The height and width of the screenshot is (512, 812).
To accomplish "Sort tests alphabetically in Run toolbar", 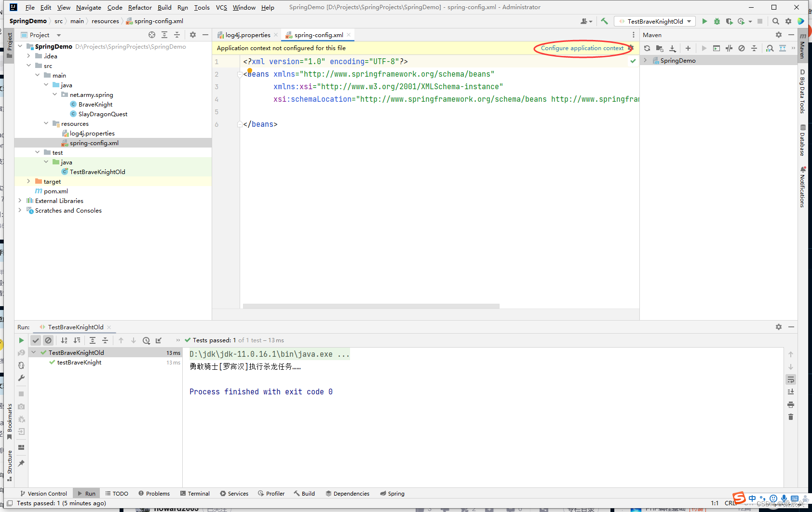I will pos(64,340).
